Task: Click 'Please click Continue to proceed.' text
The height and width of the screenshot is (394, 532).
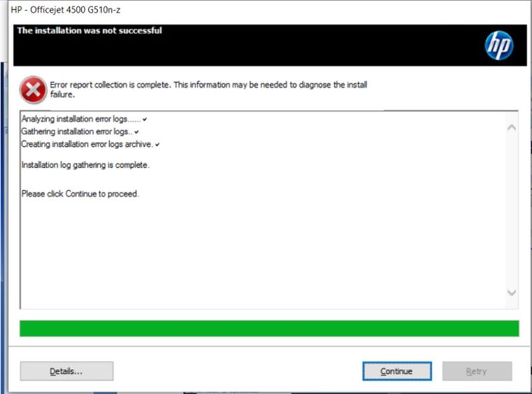Action: pos(80,194)
